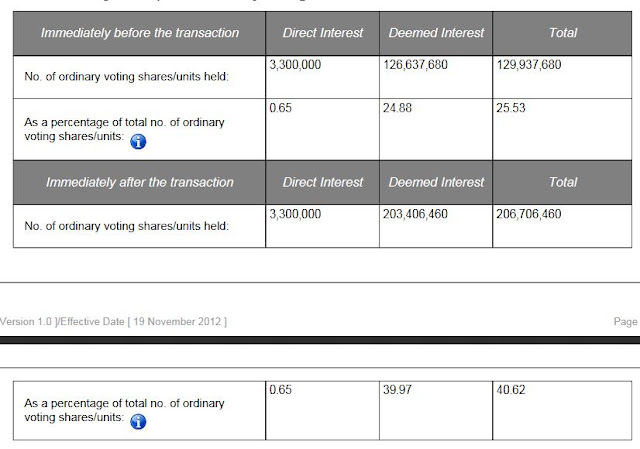Click the Version 1.0 Effective Date footer
The image size is (640, 449).
click(x=113, y=322)
